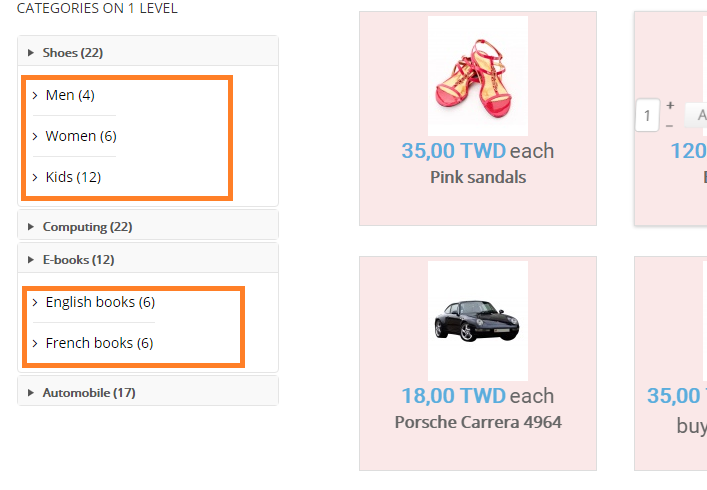The height and width of the screenshot is (490, 707).
Task: Click the Shoes (22) category header
Action: pyautogui.click(x=73, y=53)
